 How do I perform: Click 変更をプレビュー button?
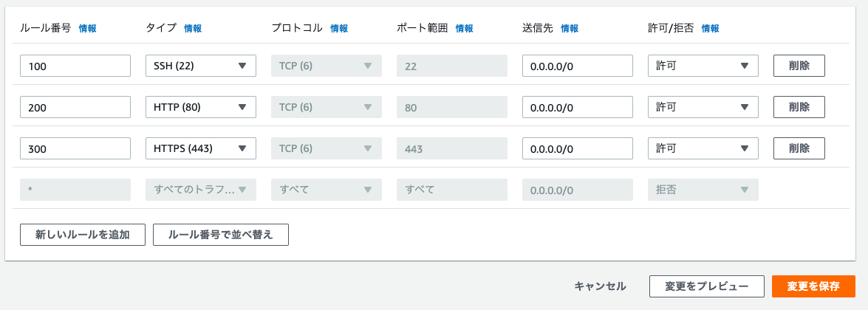click(707, 286)
